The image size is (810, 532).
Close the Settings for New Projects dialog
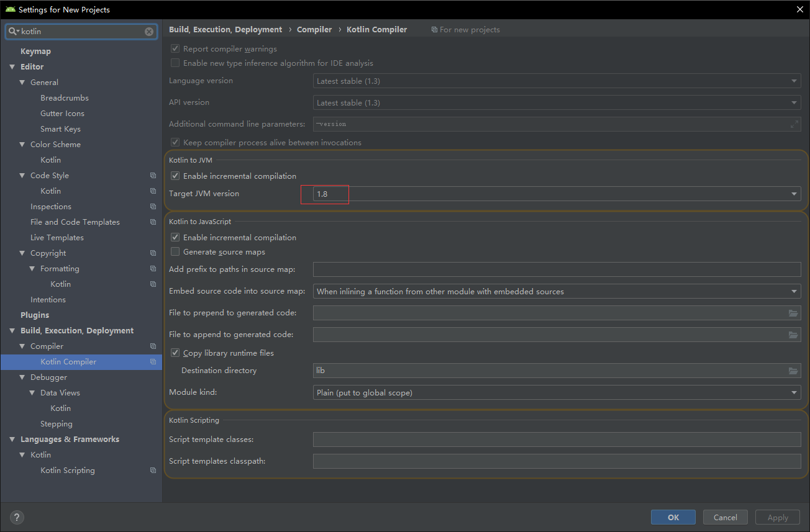(x=799, y=9)
